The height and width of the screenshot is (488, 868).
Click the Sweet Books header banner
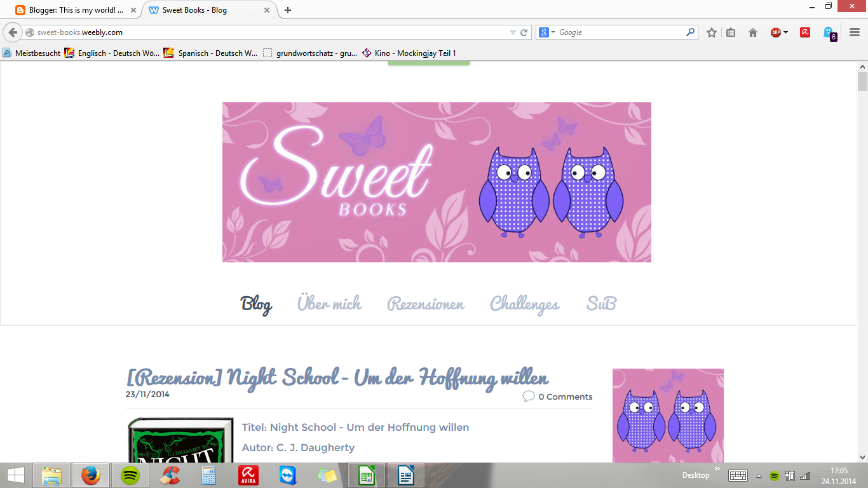437,182
